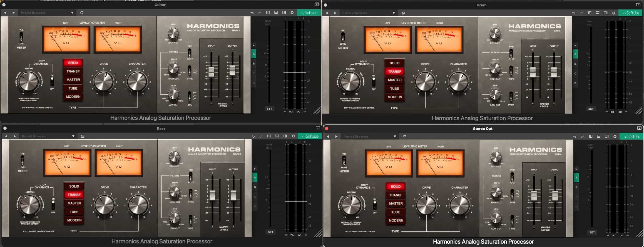Toggle bottom panel in Bass toolbar

[277, 136]
